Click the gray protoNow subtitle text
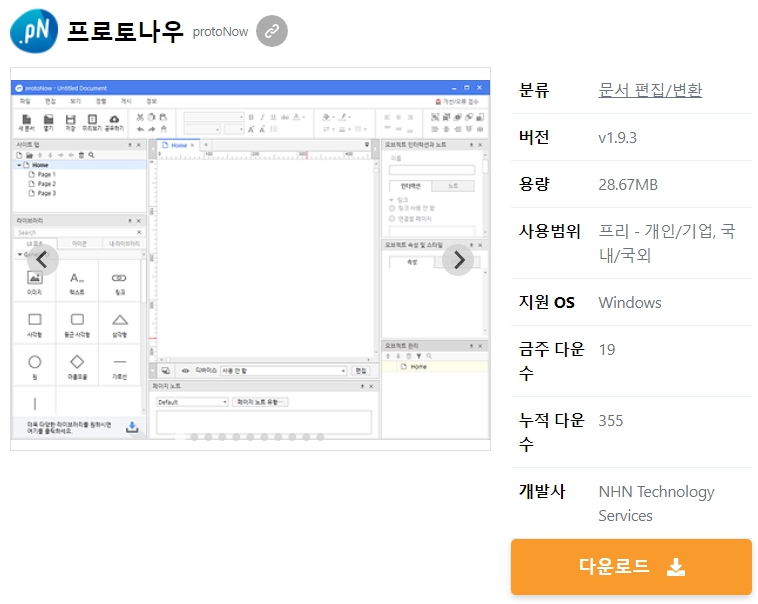The image size is (758, 604). (x=220, y=32)
